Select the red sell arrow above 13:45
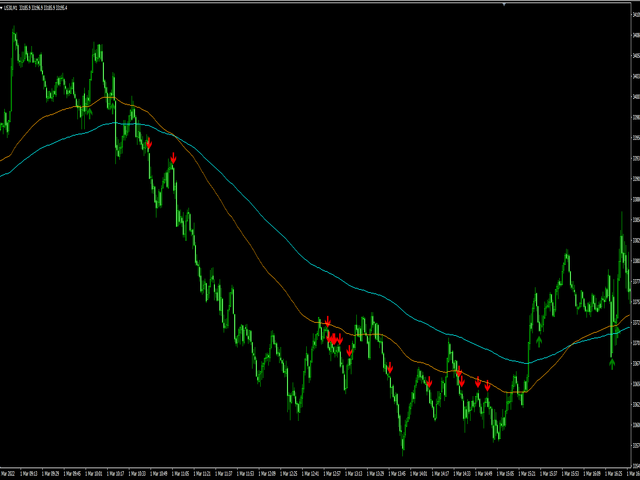 390,367
